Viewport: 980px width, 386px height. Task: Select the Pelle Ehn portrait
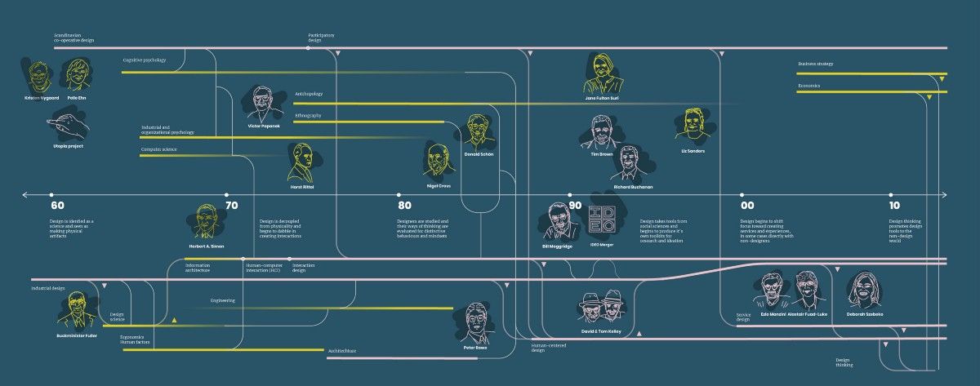point(78,75)
